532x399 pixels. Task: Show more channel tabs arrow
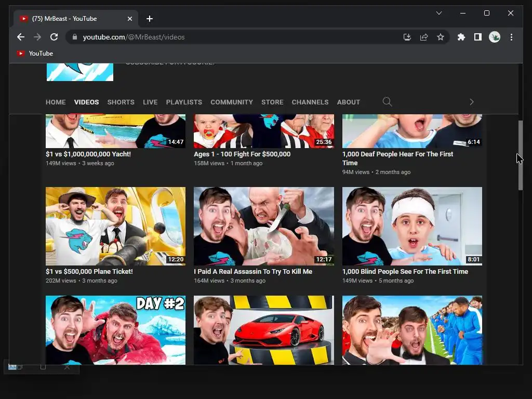(471, 102)
